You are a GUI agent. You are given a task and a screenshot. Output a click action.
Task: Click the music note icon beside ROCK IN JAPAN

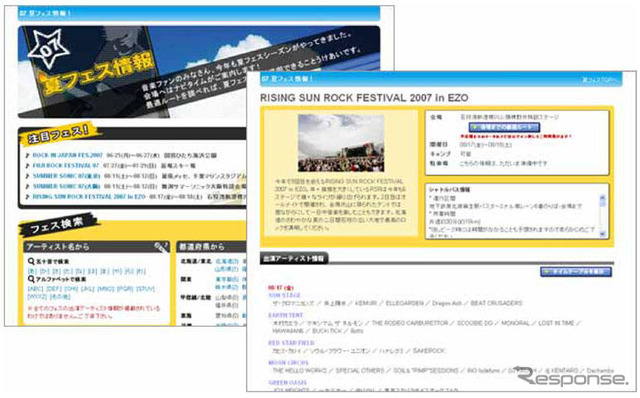(x=27, y=156)
